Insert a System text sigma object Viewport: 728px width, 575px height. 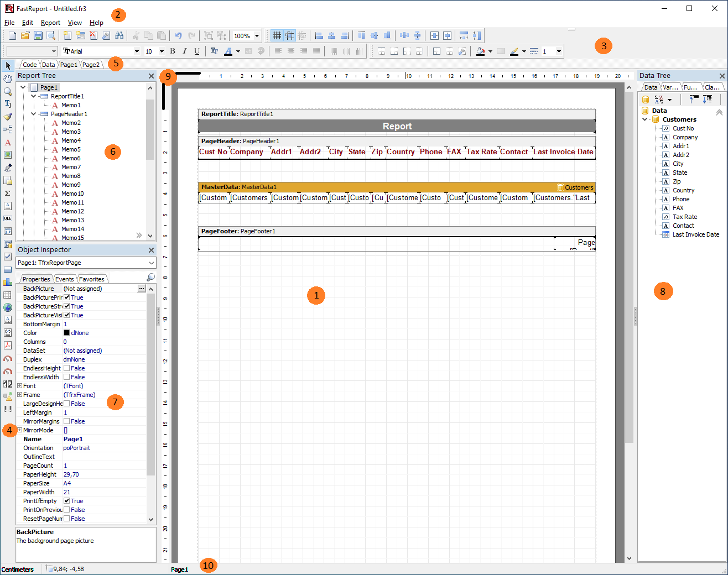pos(8,194)
